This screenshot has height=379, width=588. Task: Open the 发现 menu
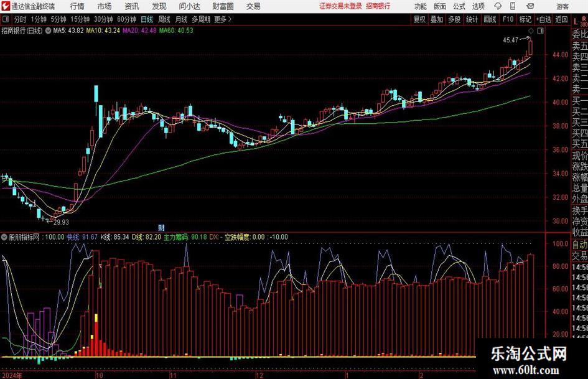(159, 6)
